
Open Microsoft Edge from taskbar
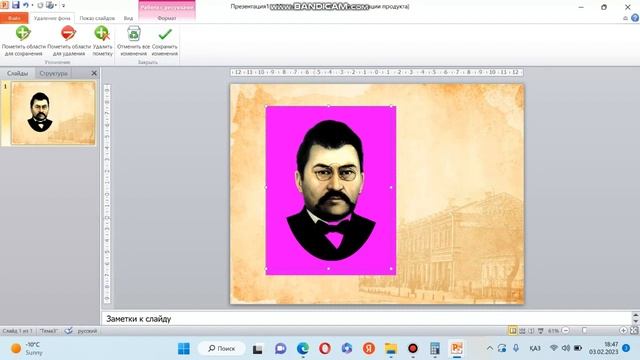303,349
